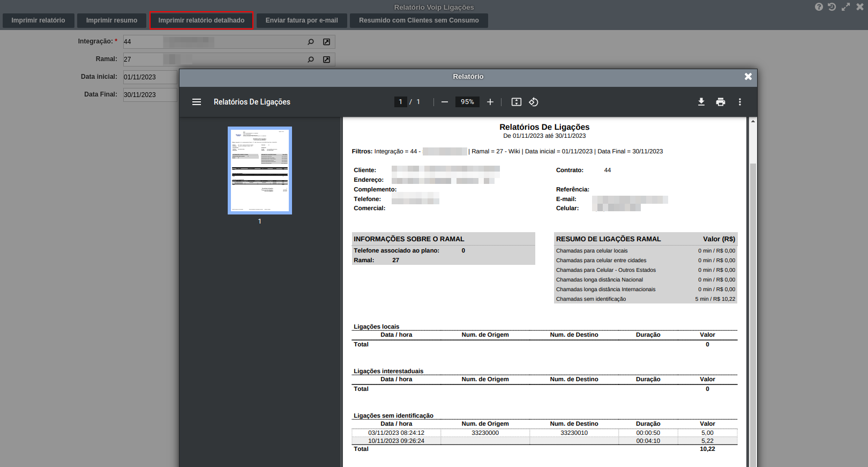Click the Data Final date field
This screenshot has width=868, height=467.
pyautogui.click(x=150, y=95)
